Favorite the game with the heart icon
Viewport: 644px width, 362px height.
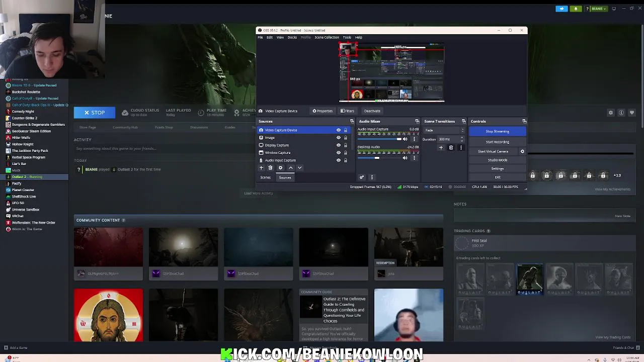coord(632,113)
